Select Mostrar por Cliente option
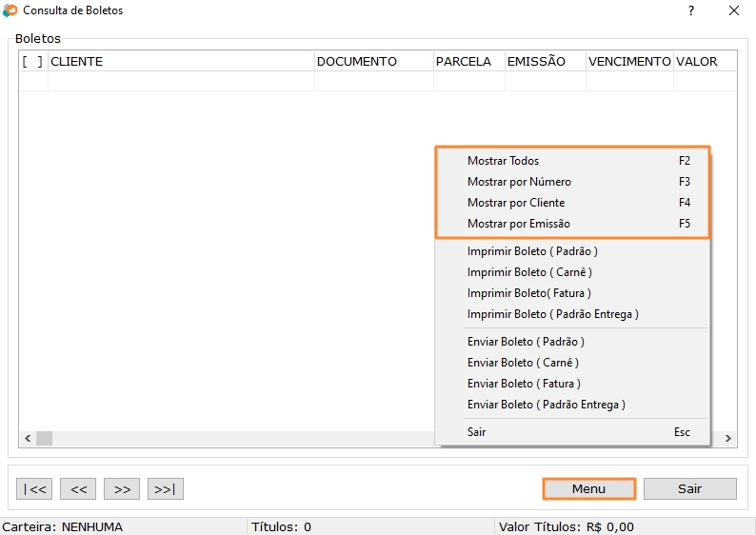 coord(516,203)
